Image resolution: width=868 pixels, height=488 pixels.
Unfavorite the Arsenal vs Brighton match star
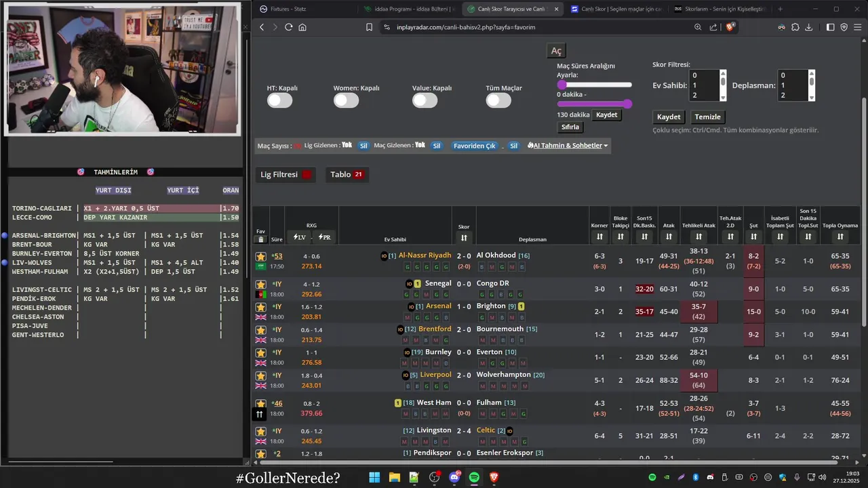pos(260,307)
